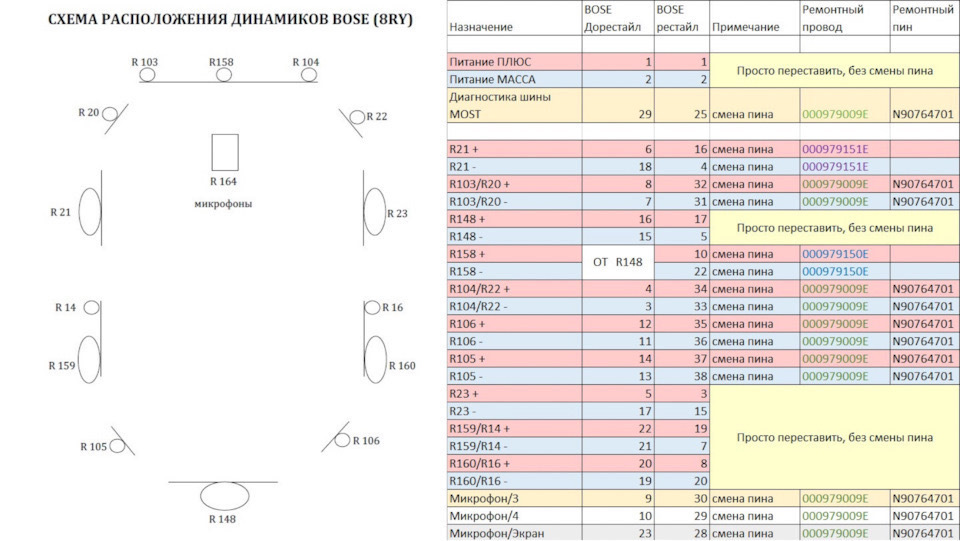Click the R 164 microphone rectangle symbol

[225, 152]
